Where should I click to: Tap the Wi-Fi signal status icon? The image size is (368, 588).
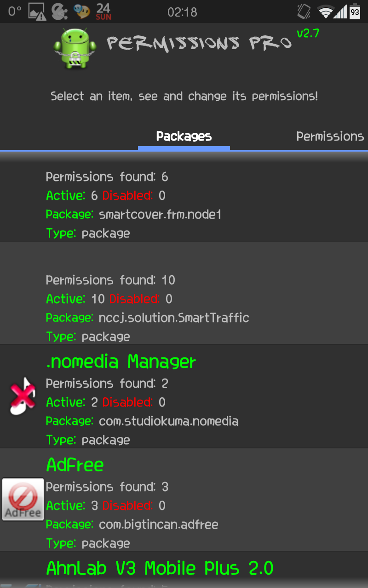326,12
